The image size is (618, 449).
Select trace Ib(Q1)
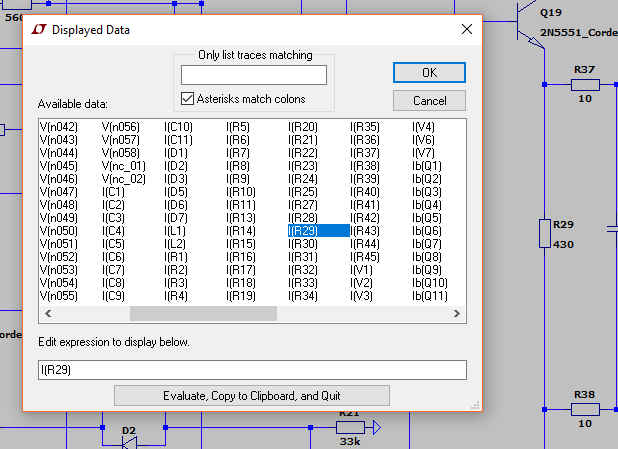point(426,166)
